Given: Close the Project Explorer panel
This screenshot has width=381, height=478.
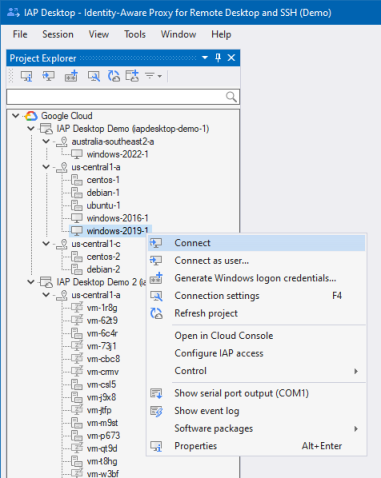Looking at the screenshot, I should (231, 58).
